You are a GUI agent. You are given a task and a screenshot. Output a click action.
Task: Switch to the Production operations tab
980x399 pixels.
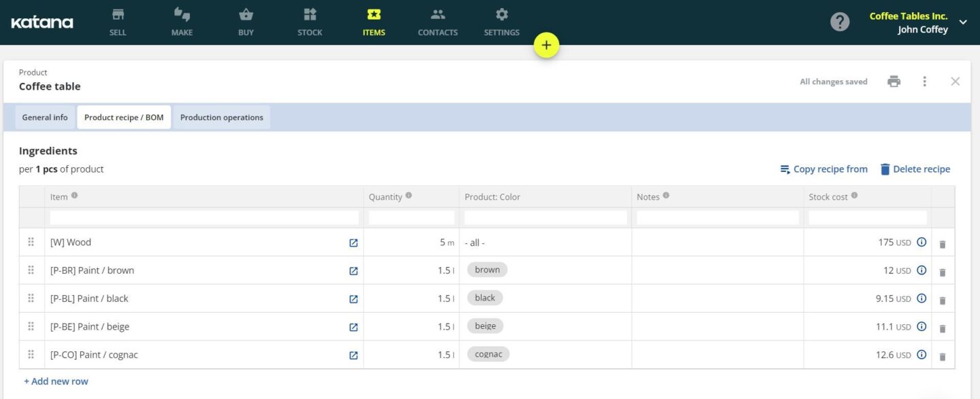221,117
